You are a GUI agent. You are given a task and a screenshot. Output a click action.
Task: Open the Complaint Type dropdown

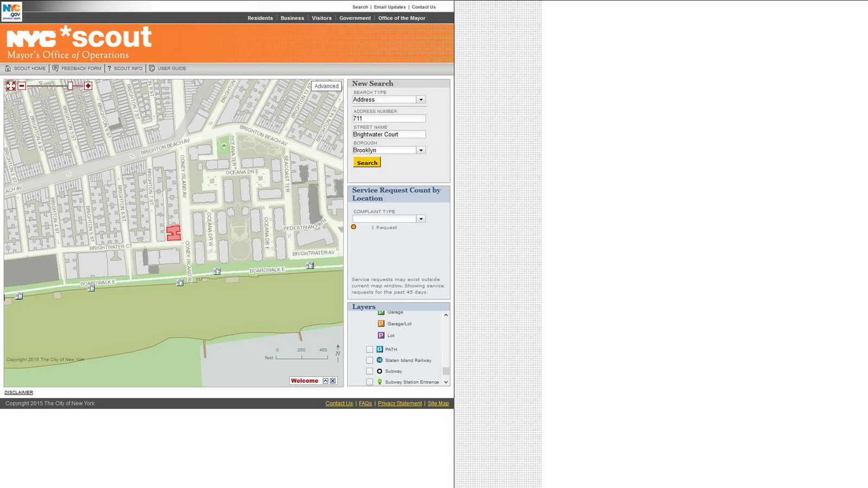click(x=420, y=219)
